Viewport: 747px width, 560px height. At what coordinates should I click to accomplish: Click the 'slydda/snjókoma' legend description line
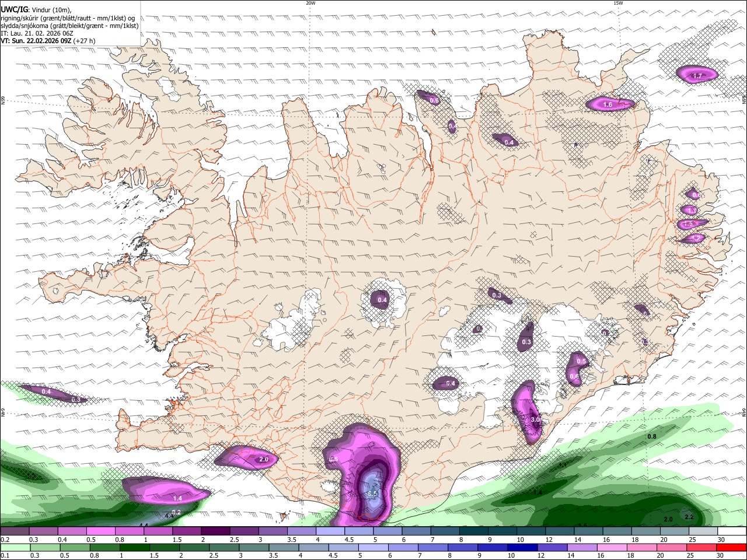click(69, 26)
